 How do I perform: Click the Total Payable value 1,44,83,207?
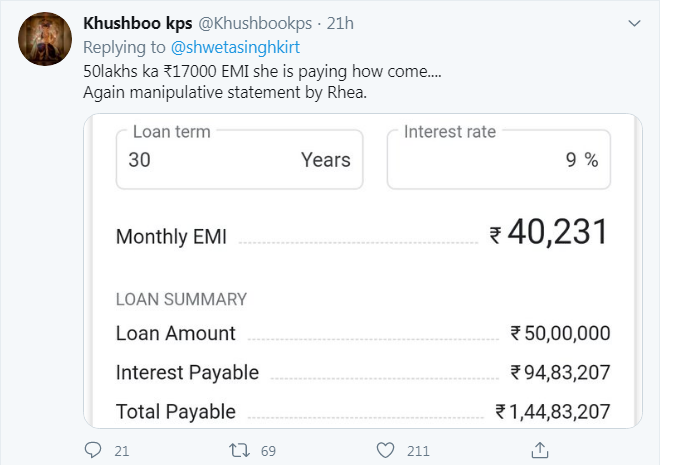point(552,412)
